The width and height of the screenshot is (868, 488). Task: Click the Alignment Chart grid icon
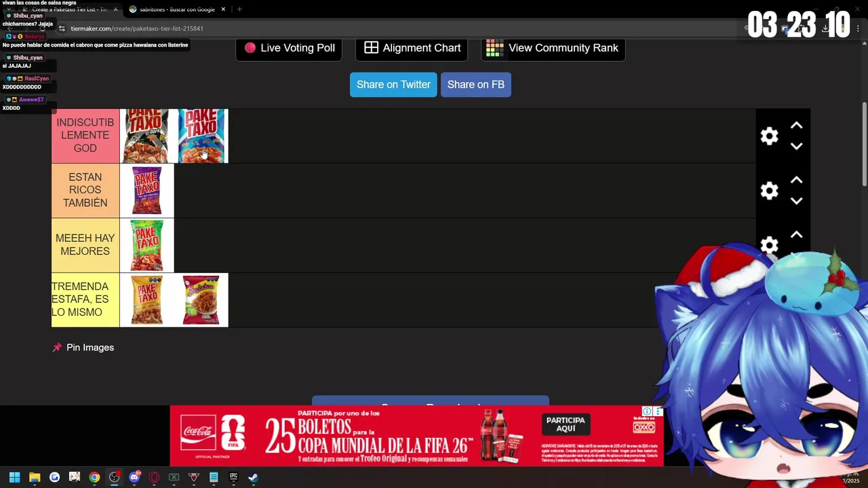coord(371,48)
